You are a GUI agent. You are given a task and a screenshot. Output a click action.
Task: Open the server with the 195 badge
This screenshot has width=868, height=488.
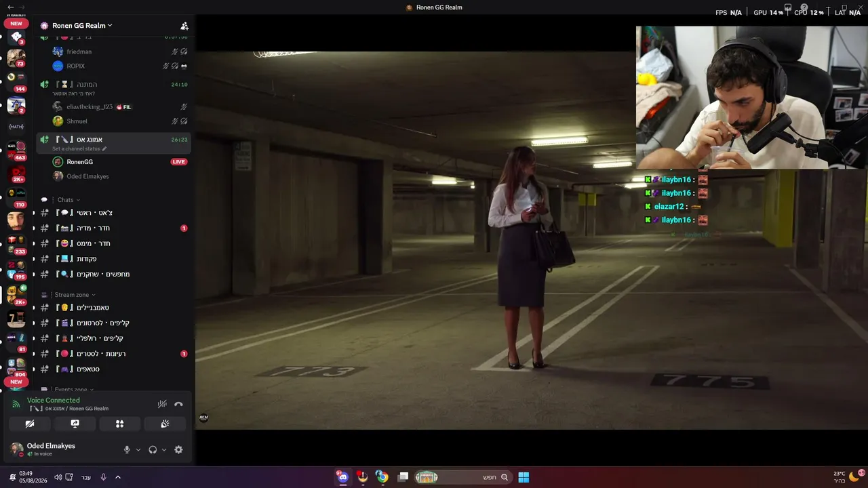(16, 269)
